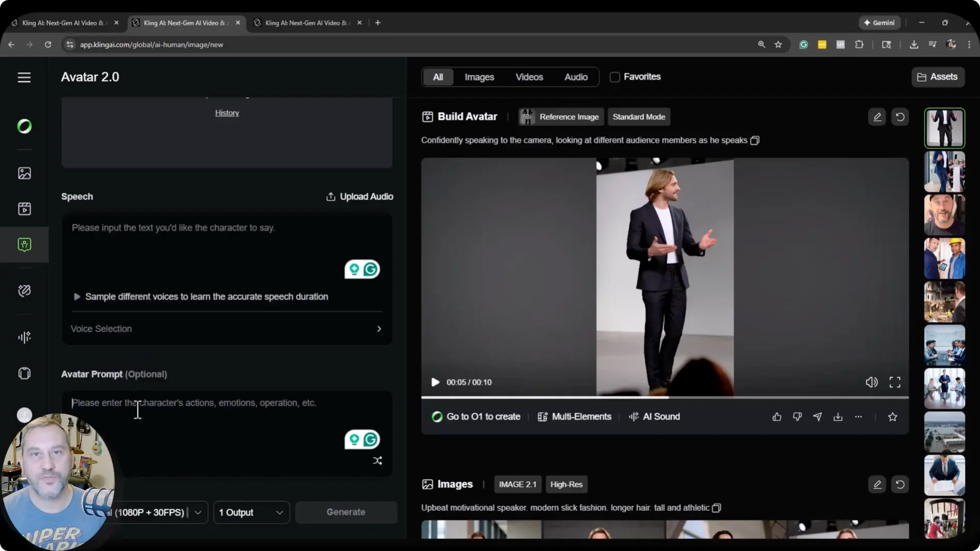The width and height of the screenshot is (980, 551).
Task: Click edit pencil icon for Images section
Action: 877,484
